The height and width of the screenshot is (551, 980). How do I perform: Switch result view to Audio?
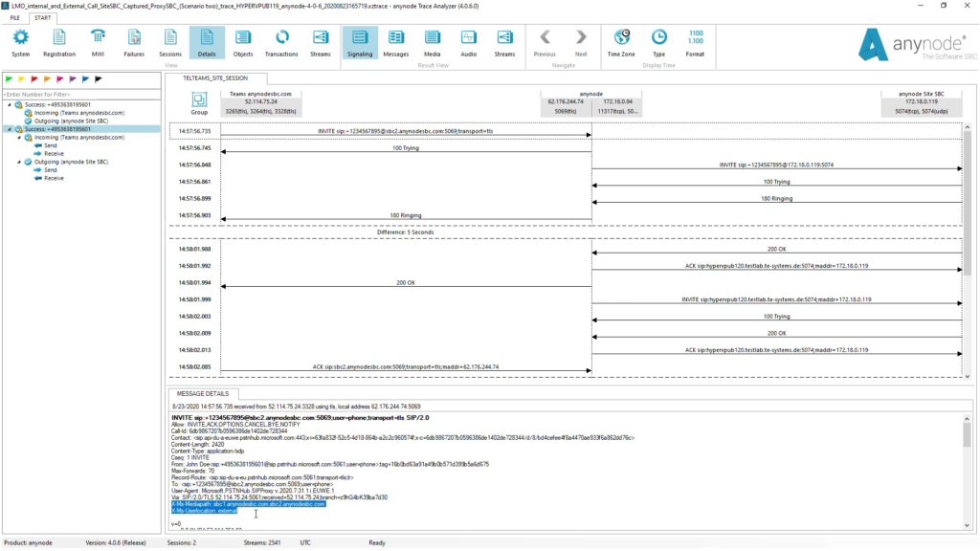(468, 43)
